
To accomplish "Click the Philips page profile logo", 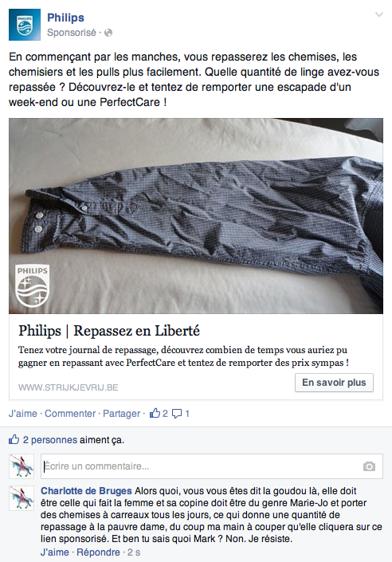I will [x=25, y=25].
